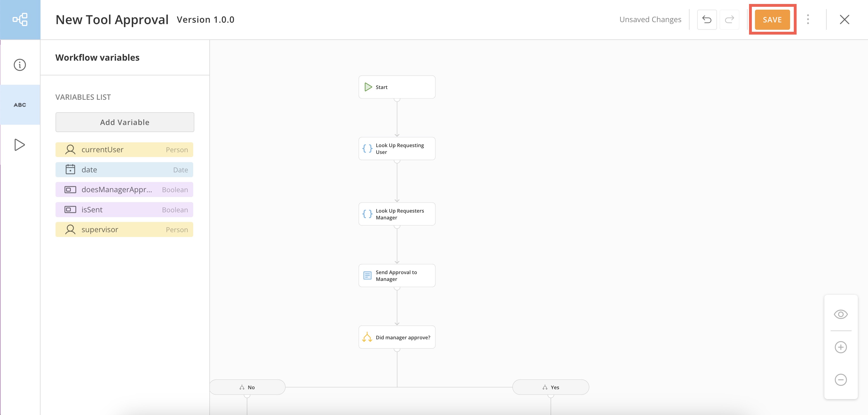Select the doesManagerAppr... Boolean variable
The height and width of the screenshot is (415, 868).
(124, 189)
